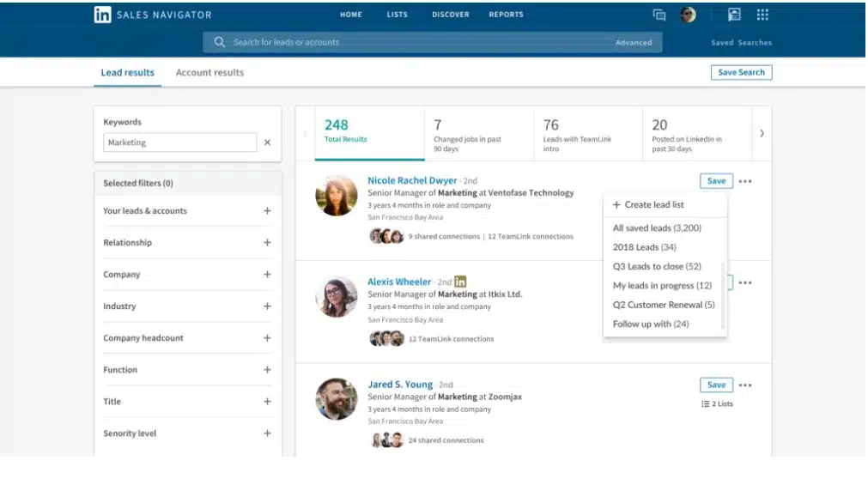
Task: Select 2018 Leads (34) list
Action: tap(645, 247)
